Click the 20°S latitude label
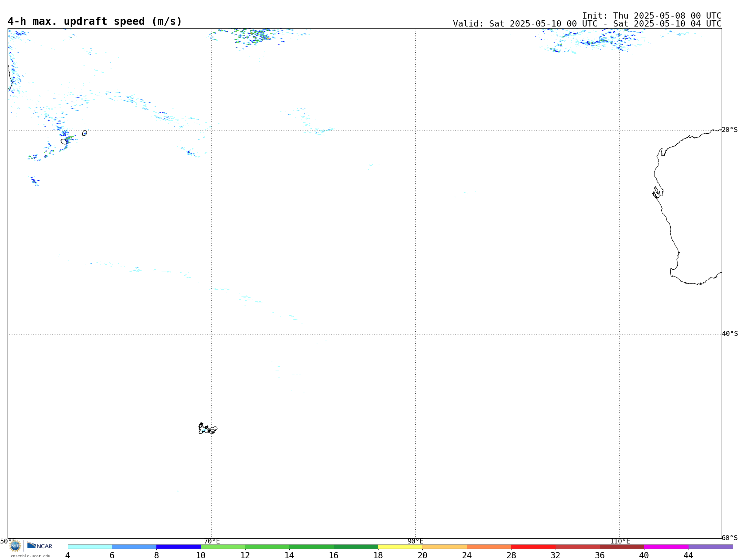 pos(730,130)
